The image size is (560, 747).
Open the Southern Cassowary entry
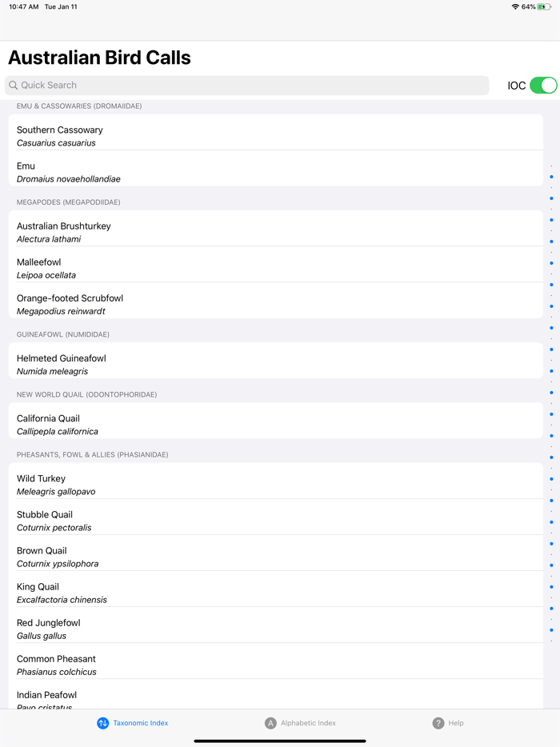pyautogui.click(x=276, y=136)
